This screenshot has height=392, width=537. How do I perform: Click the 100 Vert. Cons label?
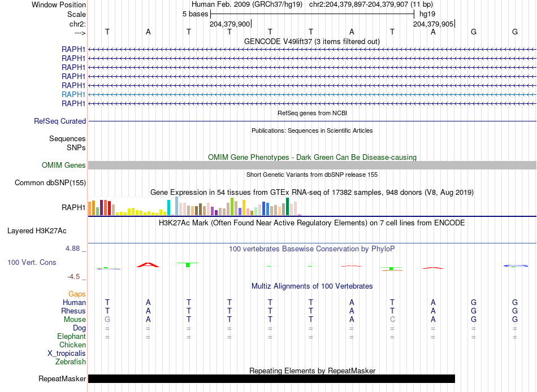click(32, 263)
